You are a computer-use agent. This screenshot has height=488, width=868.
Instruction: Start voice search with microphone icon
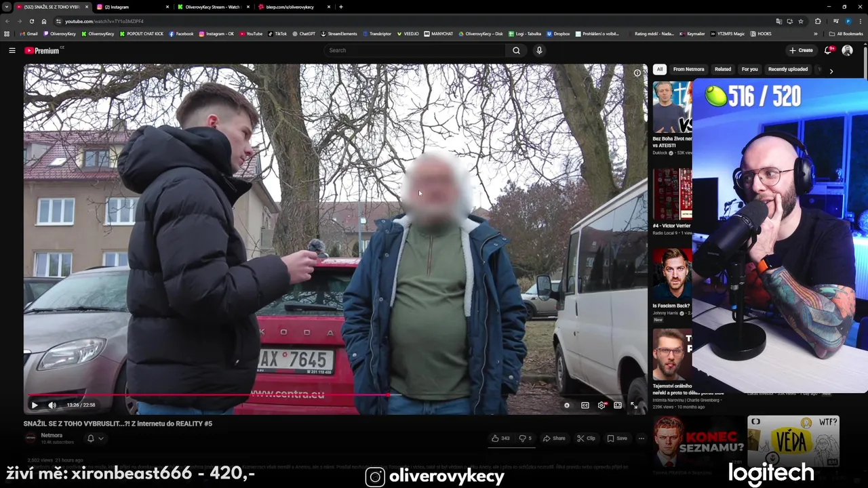tap(539, 50)
